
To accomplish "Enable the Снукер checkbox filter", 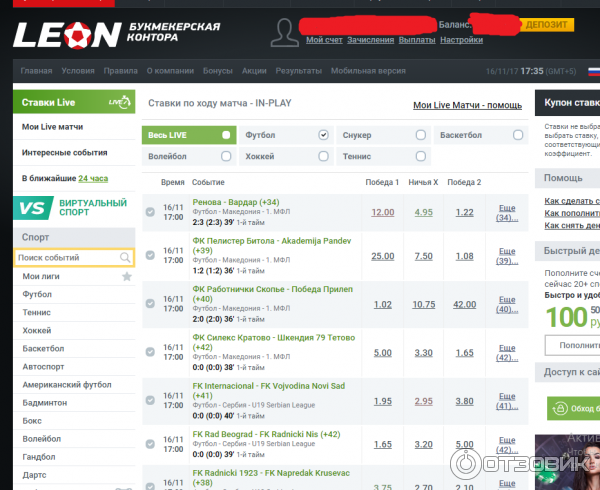I will click(421, 135).
